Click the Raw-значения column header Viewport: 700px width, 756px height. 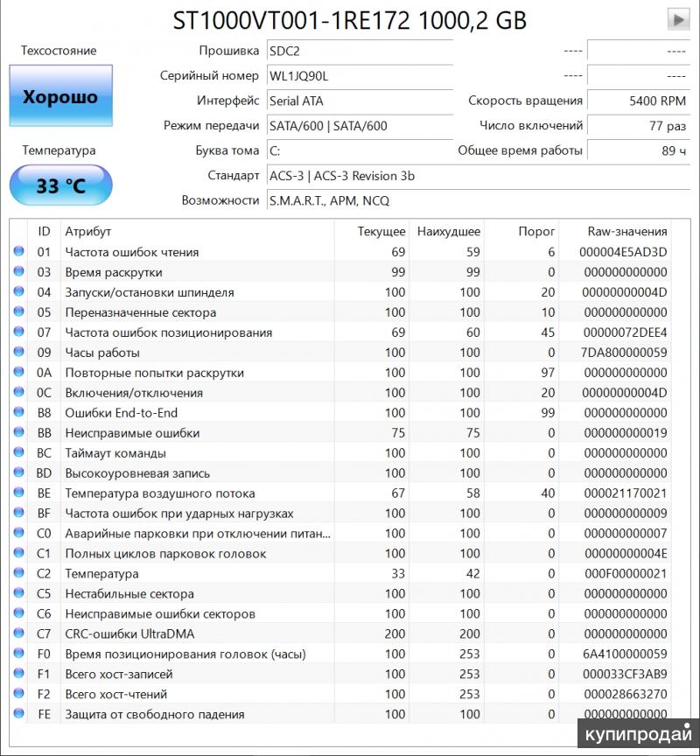(626, 232)
